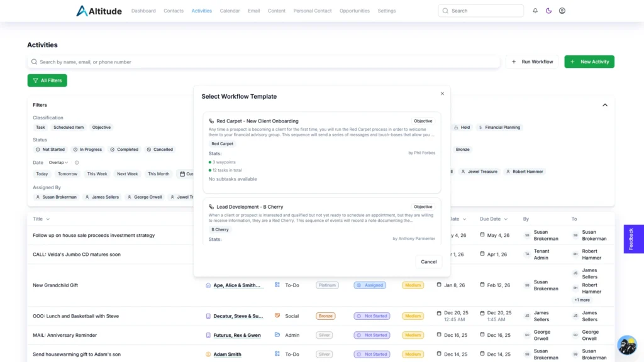
Task: Collapse the Filters panel chevron
Action: 605,105
